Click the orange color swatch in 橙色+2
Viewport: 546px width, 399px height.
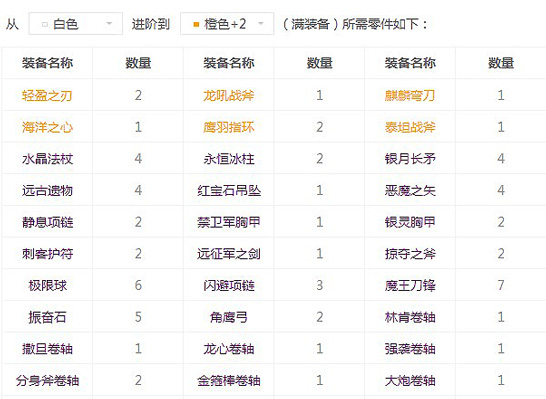coord(196,24)
